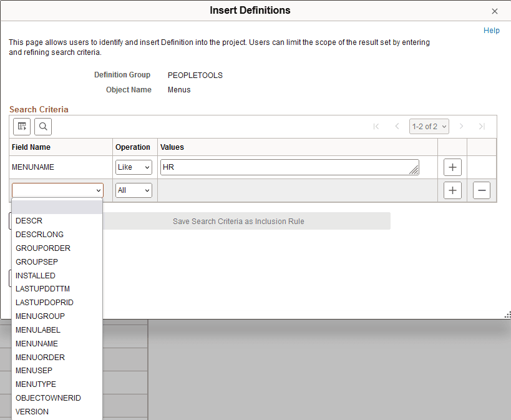Jump to the first page of results

pyautogui.click(x=376, y=126)
